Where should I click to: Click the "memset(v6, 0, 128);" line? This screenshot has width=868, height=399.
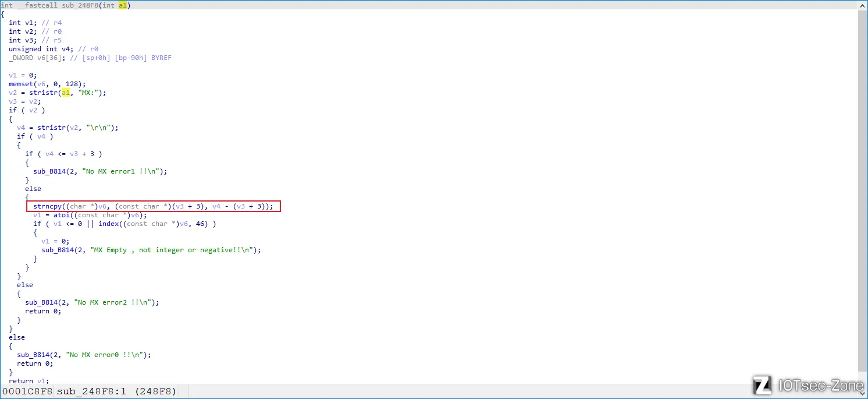[47, 84]
